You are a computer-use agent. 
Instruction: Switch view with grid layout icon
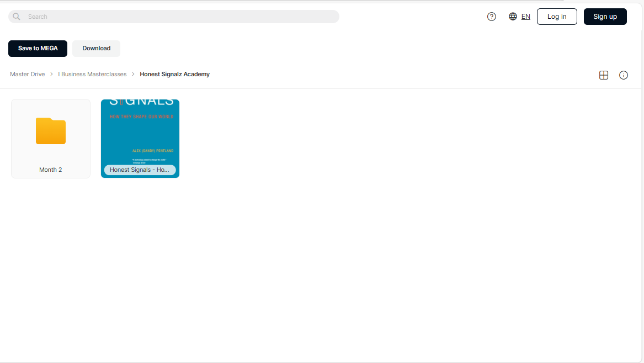[603, 75]
